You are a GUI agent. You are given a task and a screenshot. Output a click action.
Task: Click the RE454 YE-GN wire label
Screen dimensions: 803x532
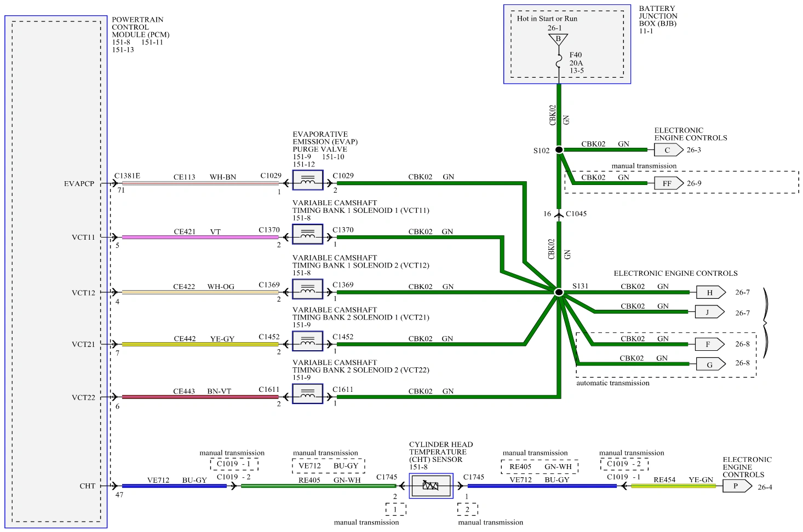683,480
